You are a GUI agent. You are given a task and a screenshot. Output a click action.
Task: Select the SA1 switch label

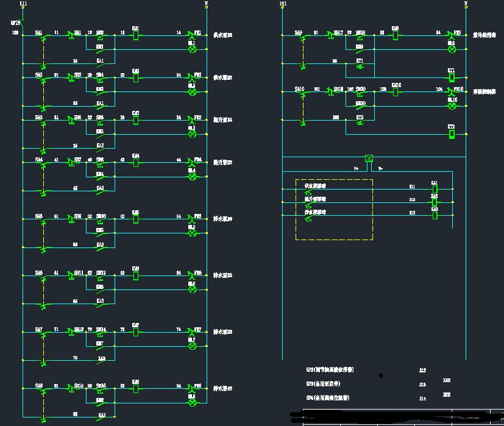click(38, 32)
